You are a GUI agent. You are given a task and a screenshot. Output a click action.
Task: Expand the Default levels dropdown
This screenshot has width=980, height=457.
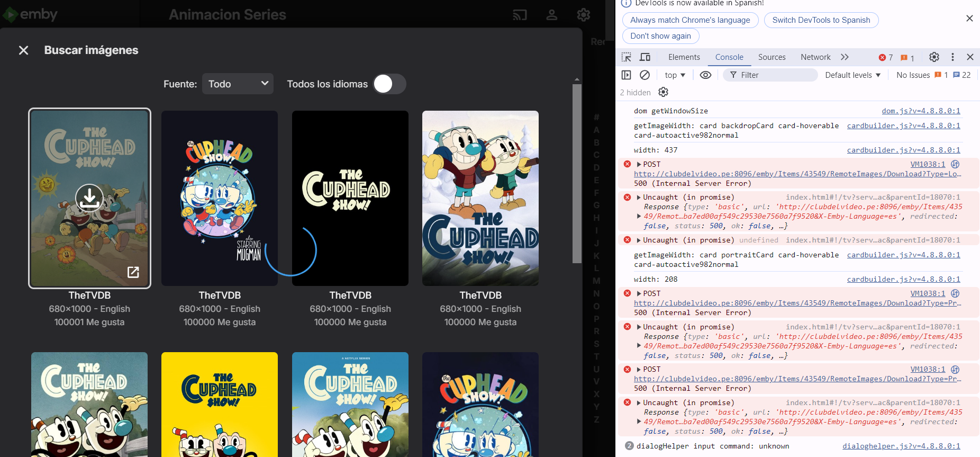tap(852, 75)
